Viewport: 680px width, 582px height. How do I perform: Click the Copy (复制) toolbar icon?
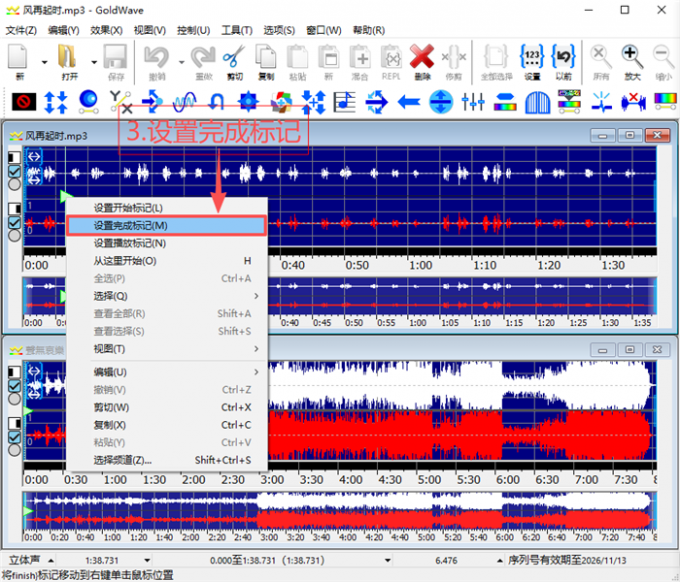pos(265,58)
